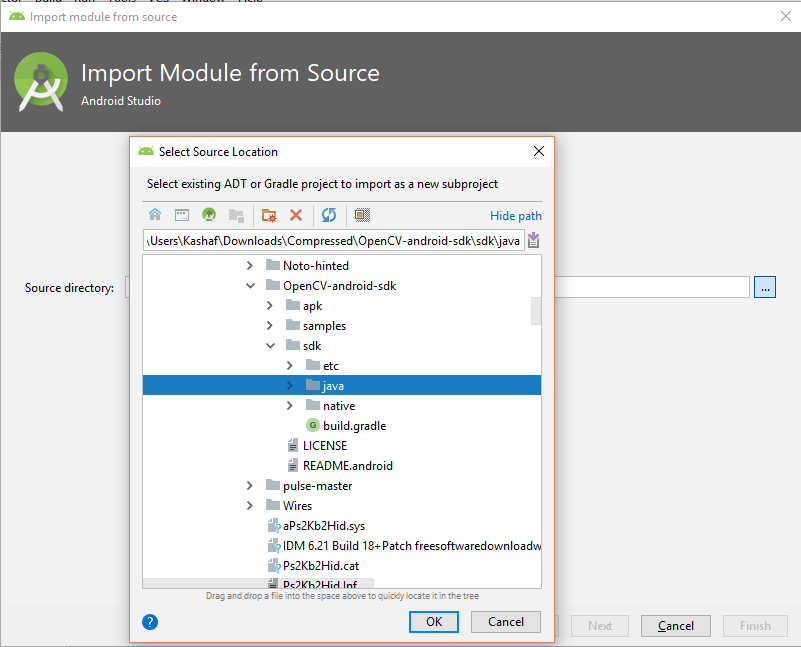Image resolution: width=801 pixels, height=647 pixels.
Task: Go to the project directory icon
Action: click(x=209, y=215)
